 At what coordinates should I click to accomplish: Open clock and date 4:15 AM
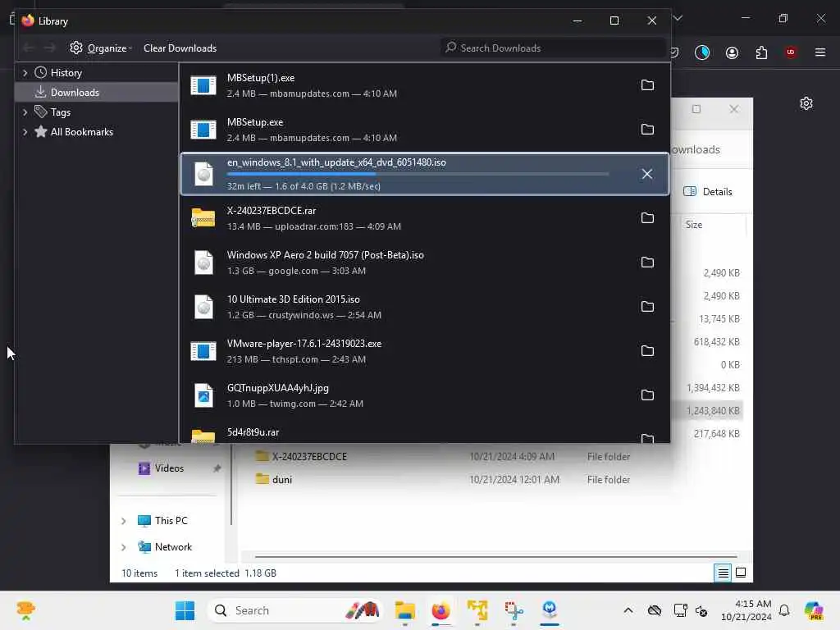[746, 610]
